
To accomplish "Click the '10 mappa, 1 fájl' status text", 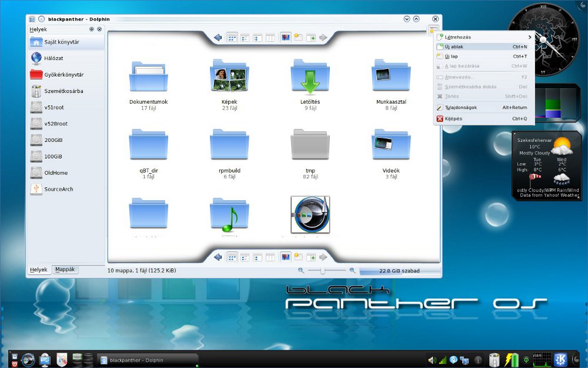I will (x=141, y=270).
